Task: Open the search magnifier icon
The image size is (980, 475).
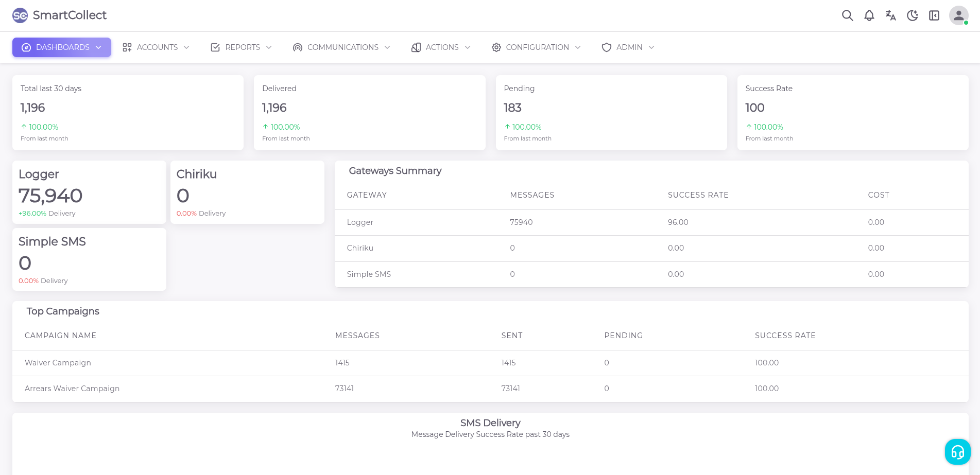Action: [x=847, y=15]
